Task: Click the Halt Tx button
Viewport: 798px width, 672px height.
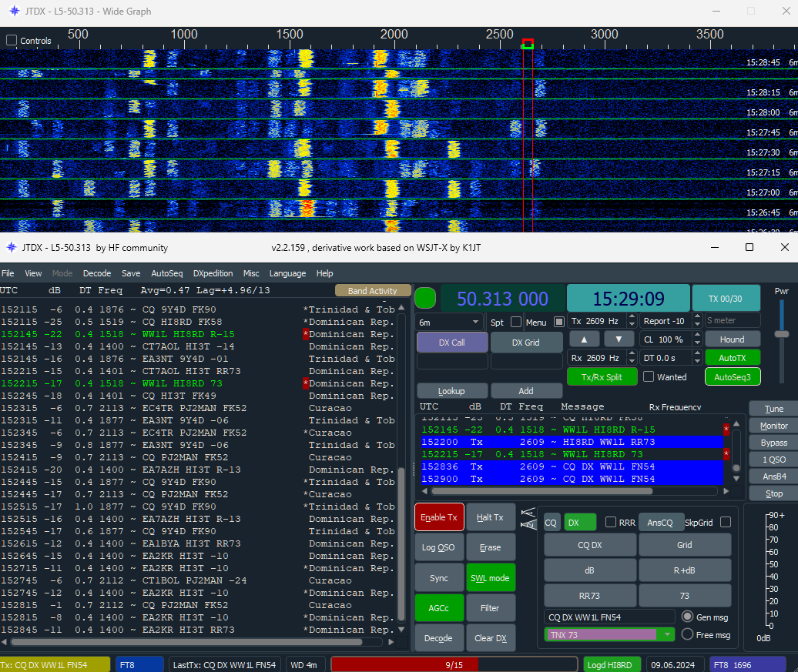Action: pos(490,517)
